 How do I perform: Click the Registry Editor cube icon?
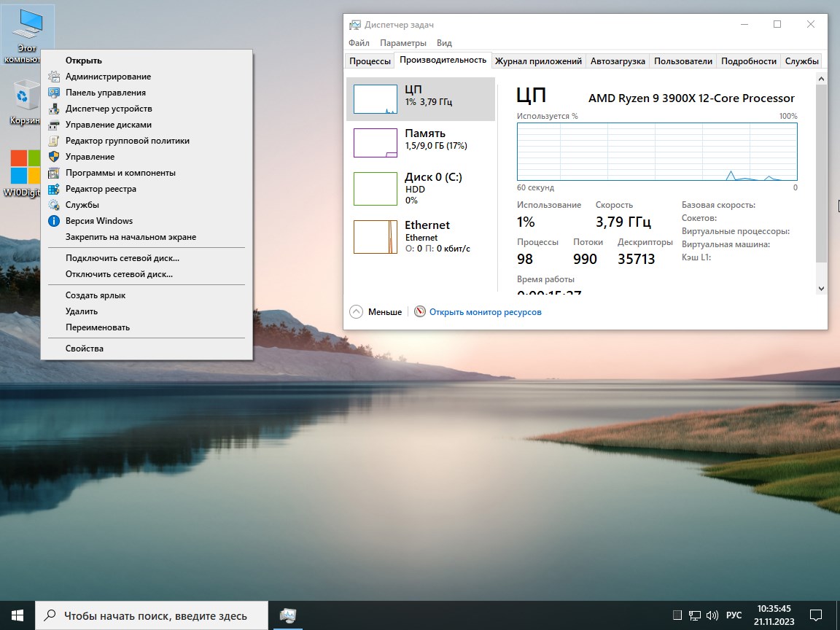53,189
